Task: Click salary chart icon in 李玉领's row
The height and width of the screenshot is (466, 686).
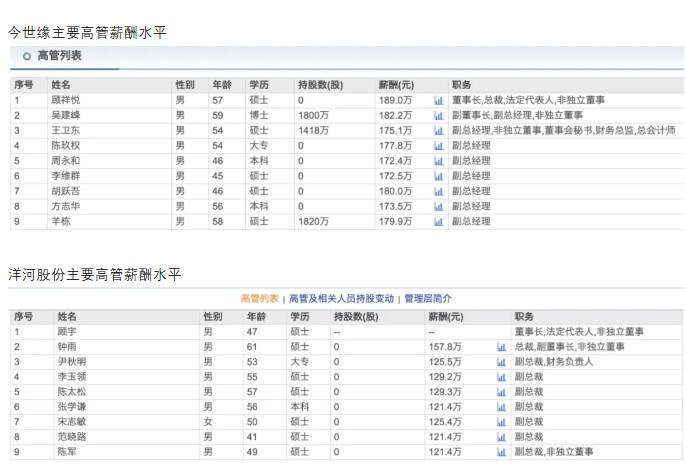Action: tap(501, 377)
